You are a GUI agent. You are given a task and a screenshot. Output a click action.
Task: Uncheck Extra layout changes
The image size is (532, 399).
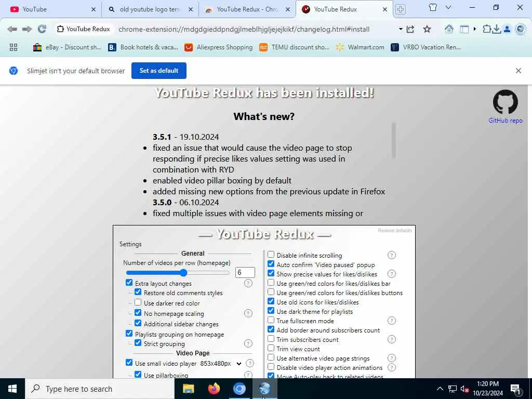pyautogui.click(x=129, y=283)
